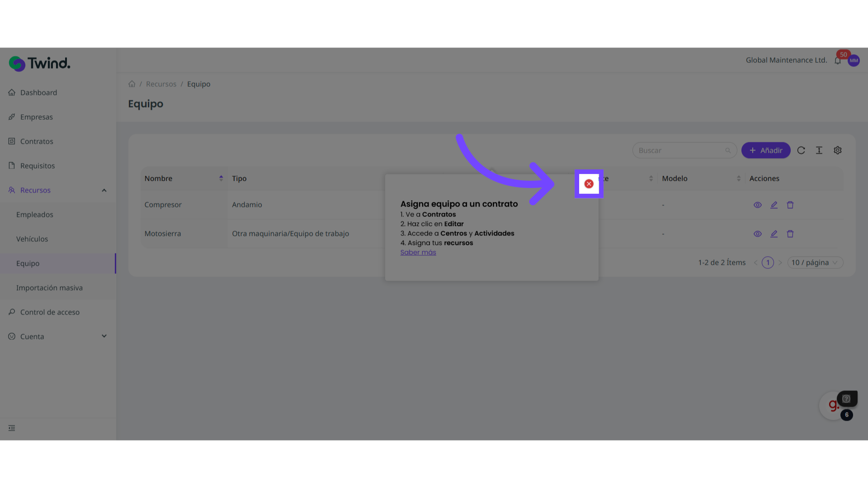Open the column height adjustment icon
This screenshot has width=868, height=488.
tap(819, 150)
